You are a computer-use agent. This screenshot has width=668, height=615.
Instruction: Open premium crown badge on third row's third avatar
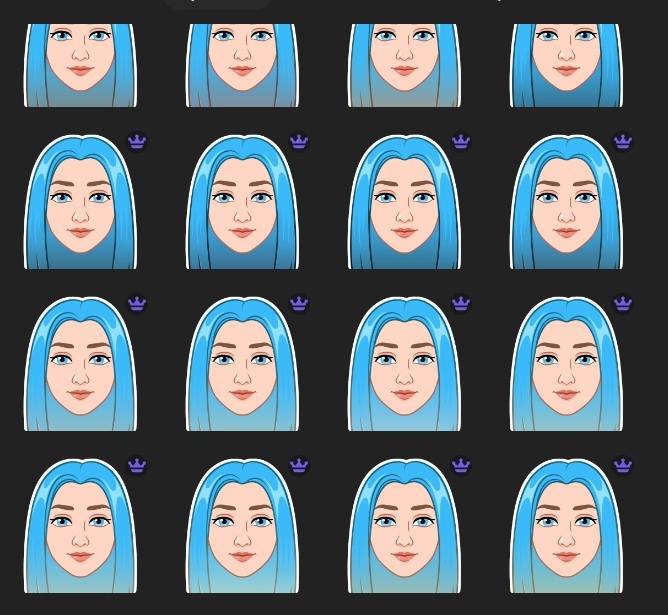461,304
